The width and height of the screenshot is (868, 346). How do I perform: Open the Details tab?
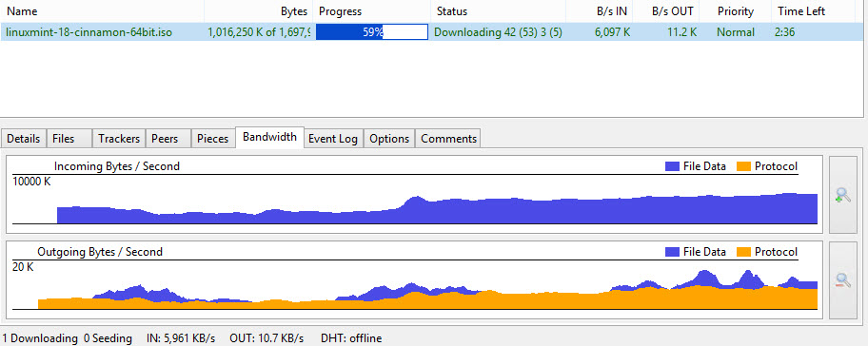pos(23,138)
